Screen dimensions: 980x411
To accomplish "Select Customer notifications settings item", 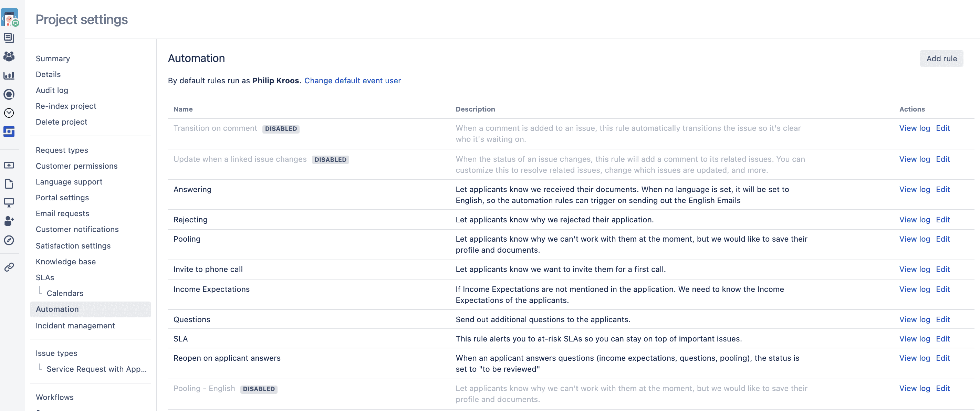I will click(x=77, y=229).
